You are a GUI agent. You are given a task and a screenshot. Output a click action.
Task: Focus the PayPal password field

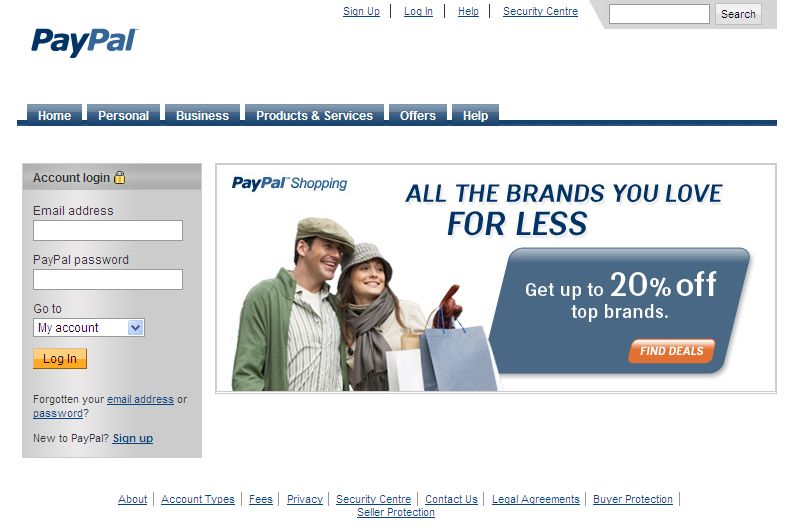coord(108,280)
